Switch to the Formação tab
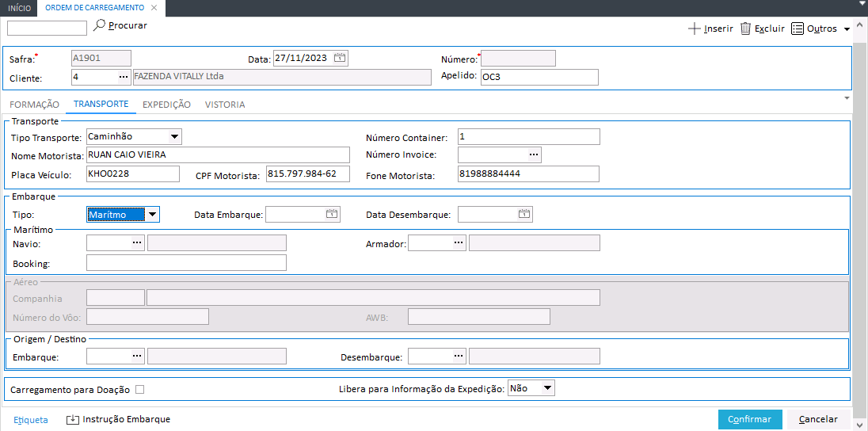The width and height of the screenshot is (868, 431). [x=34, y=105]
